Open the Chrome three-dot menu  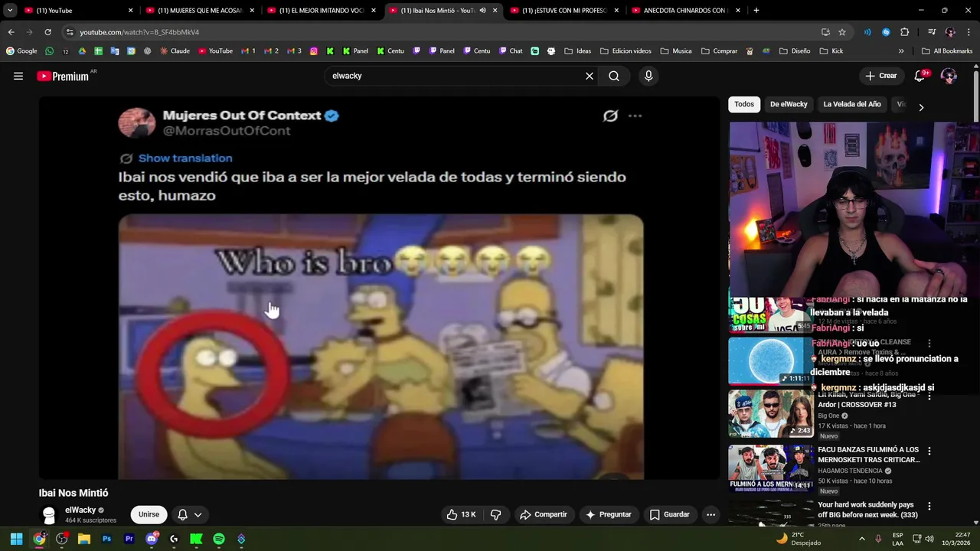[x=969, y=32]
